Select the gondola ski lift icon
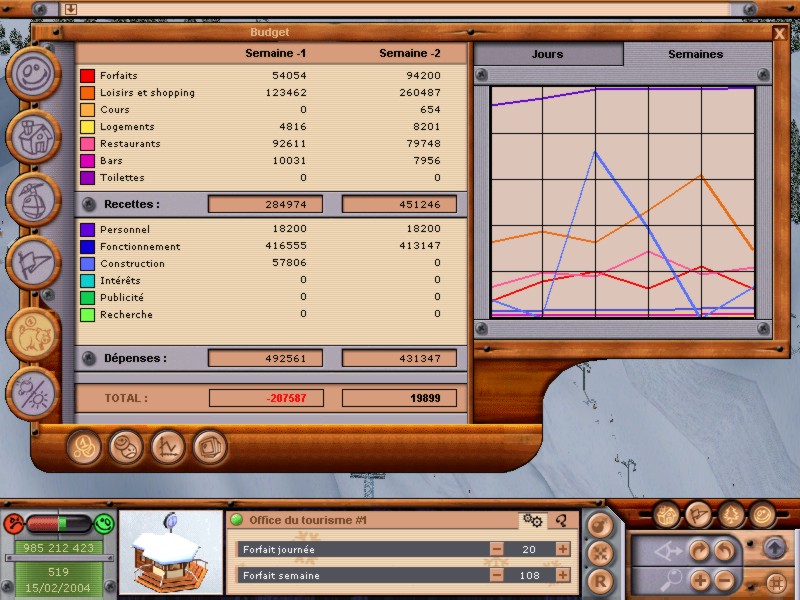800x600 pixels. point(33,200)
